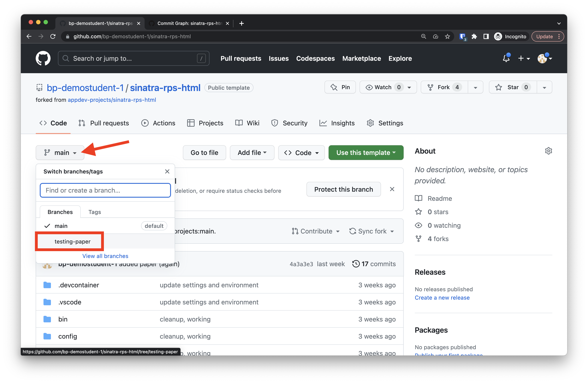Expand the Star lists dropdown arrow
Viewport: 588px width, 383px height.
click(544, 87)
